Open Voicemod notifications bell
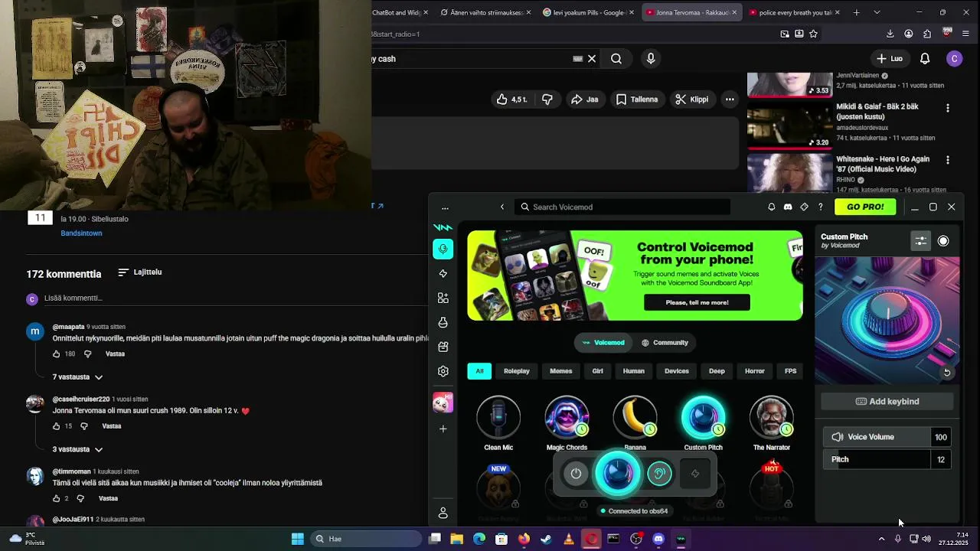This screenshot has height=551, width=980. [x=771, y=207]
